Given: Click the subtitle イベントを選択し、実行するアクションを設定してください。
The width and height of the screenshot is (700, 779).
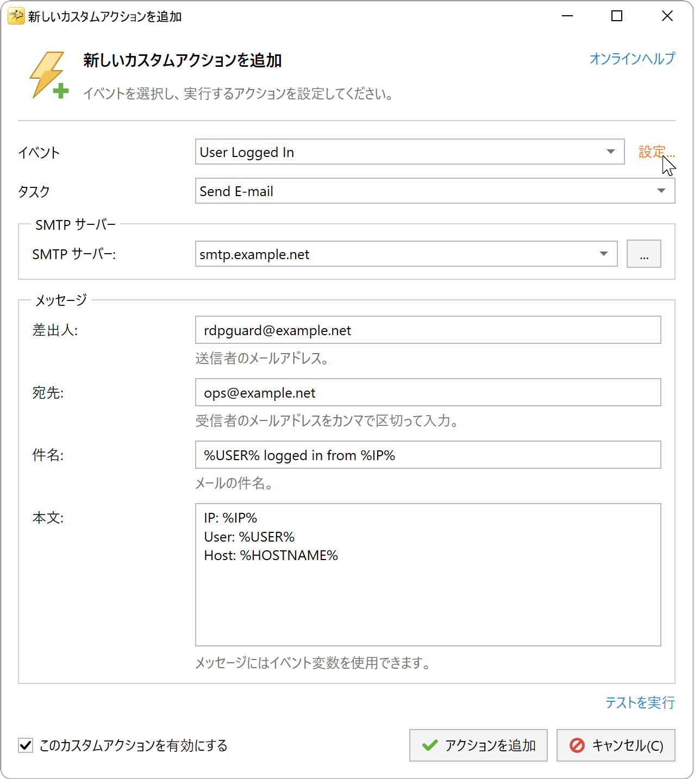Looking at the screenshot, I should pyautogui.click(x=238, y=94).
